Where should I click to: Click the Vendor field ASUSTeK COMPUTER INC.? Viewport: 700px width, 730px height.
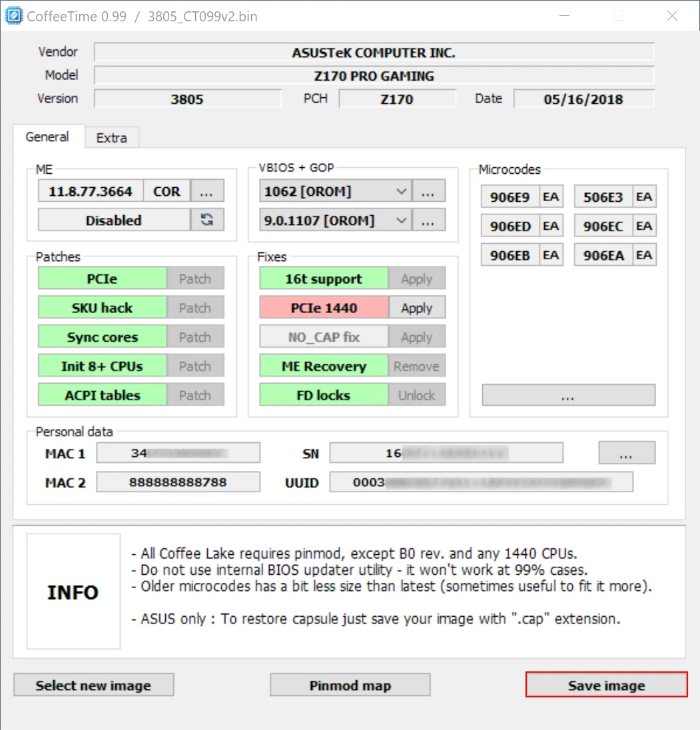[374, 52]
